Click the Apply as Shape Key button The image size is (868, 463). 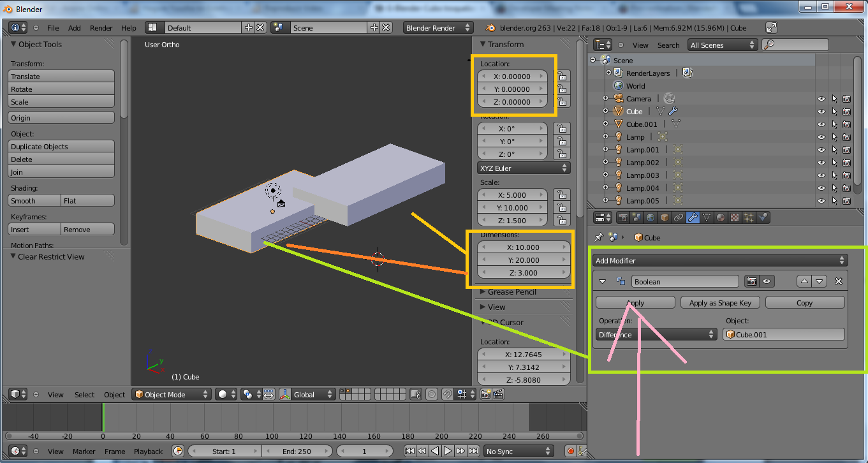(719, 303)
